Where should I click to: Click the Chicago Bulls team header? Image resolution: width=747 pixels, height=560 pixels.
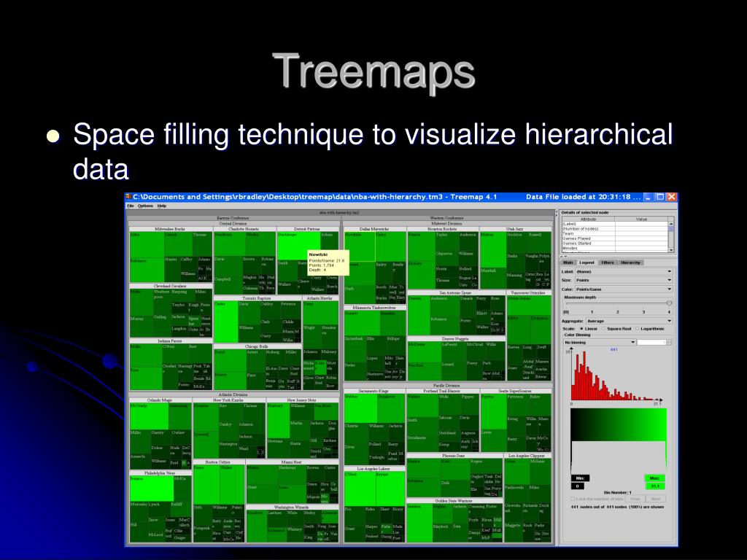tap(257, 346)
